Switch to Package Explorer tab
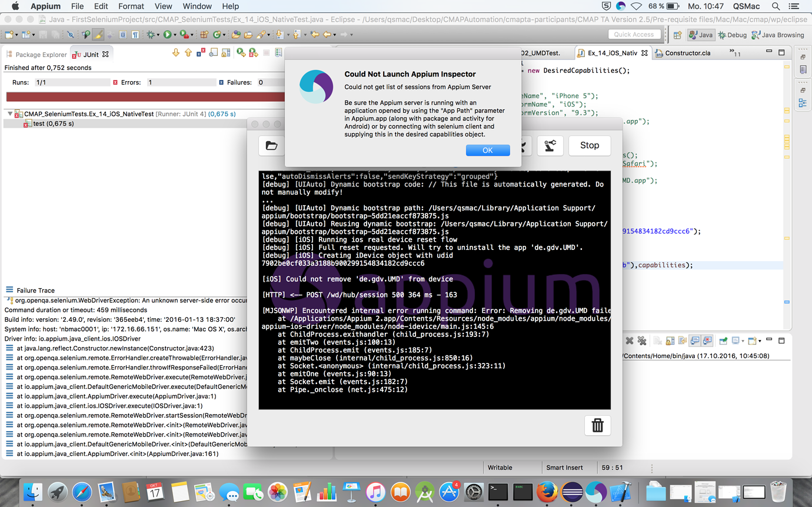The image size is (812, 507). pyautogui.click(x=36, y=54)
